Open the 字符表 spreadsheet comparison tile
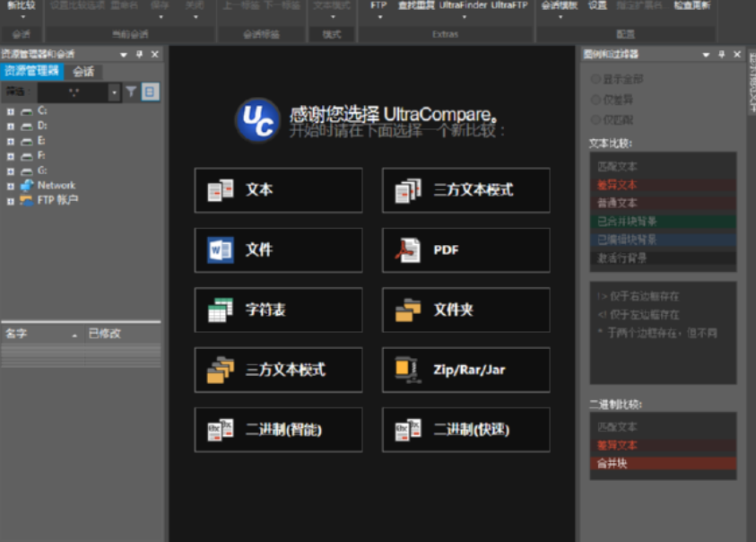This screenshot has height=542, width=756. point(278,310)
